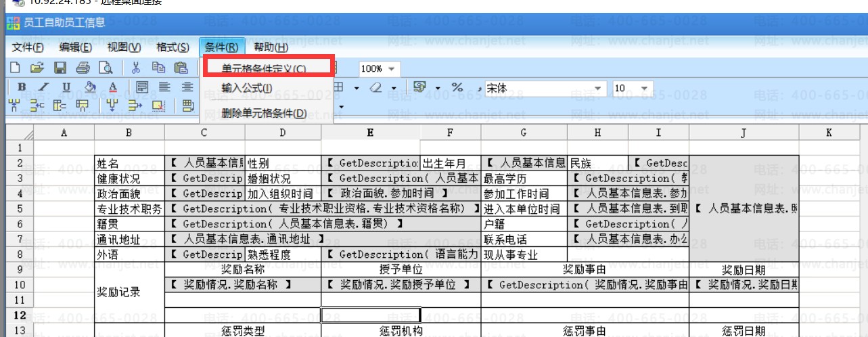
Task: Open Print Preview with the magnifier icon
Action: 106,68
